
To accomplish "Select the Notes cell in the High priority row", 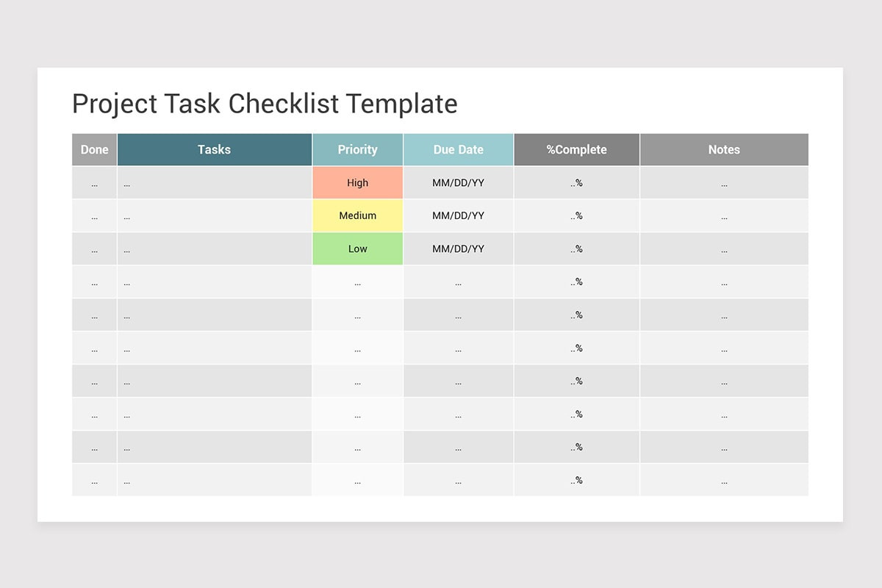I will [724, 183].
